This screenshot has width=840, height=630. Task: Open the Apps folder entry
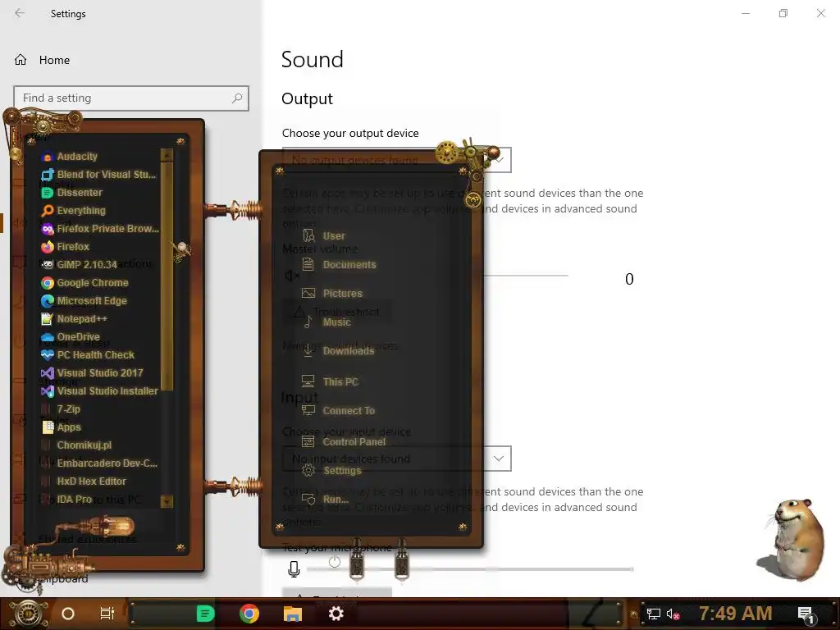click(62, 427)
